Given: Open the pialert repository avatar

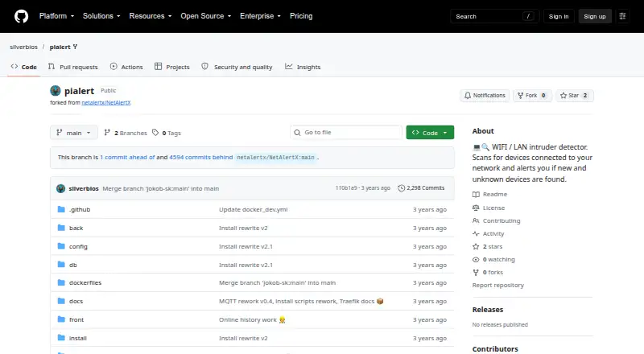Looking at the screenshot, I should click(x=56, y=91).
